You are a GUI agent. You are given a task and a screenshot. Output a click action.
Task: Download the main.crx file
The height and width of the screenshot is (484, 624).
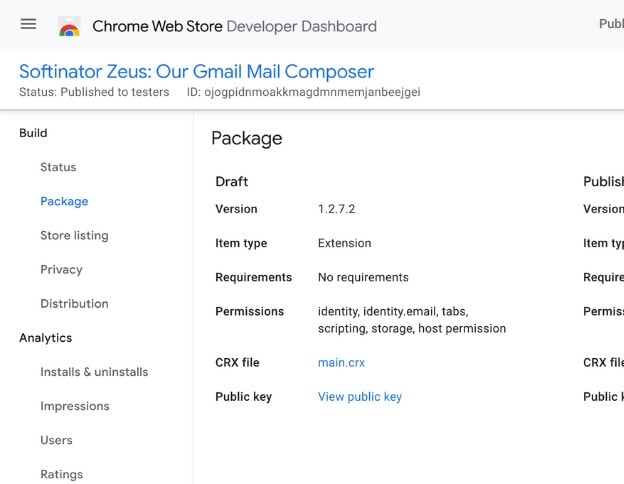pos(341,363)
